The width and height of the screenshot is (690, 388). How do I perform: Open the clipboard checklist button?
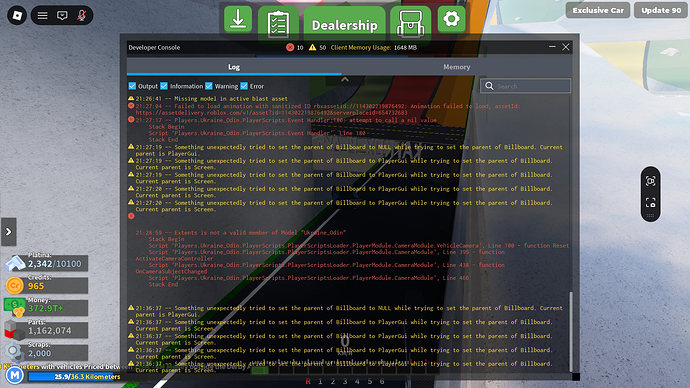[278, 24]
